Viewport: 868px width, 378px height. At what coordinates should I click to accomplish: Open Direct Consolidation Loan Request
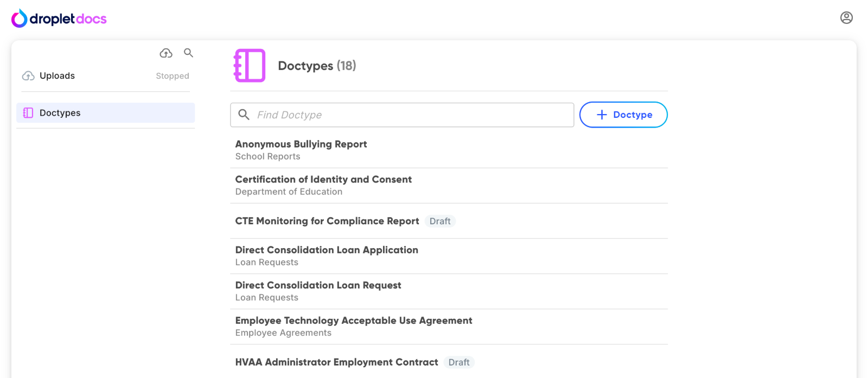[449, 292]
